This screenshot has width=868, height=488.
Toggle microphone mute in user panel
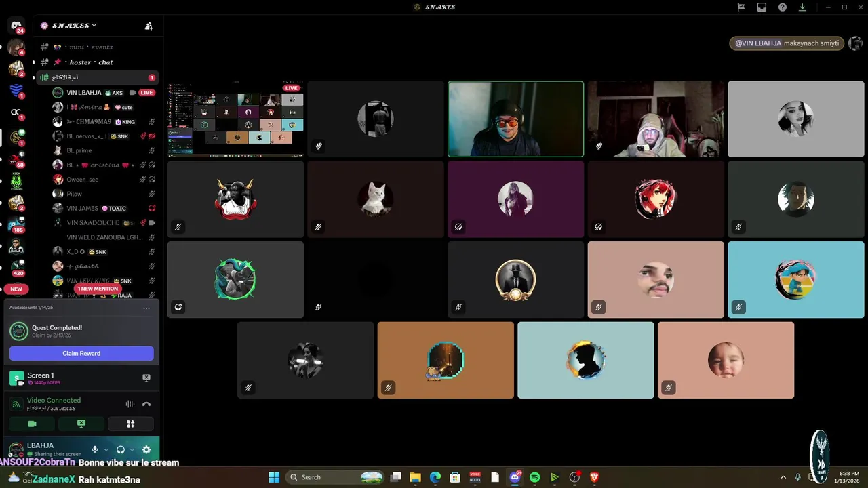click(x=95, y=449)
